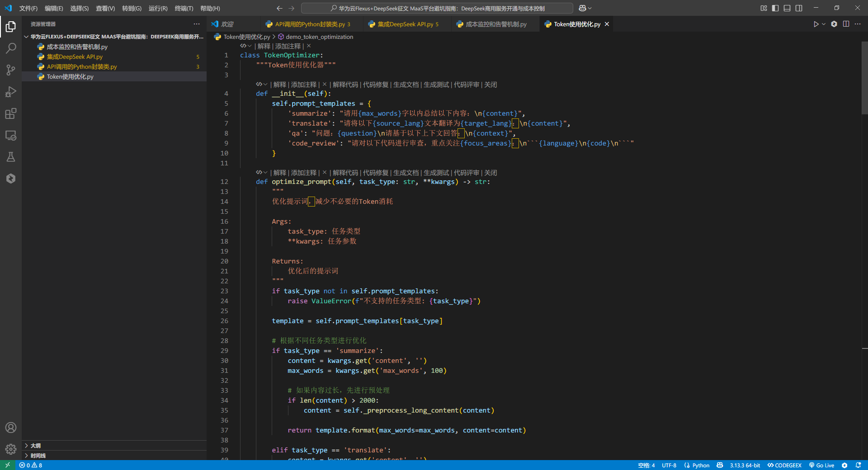Open the Manage gear icon
Image resolution: width=868 pixels, height=470 pixels.
click(11, 449)
